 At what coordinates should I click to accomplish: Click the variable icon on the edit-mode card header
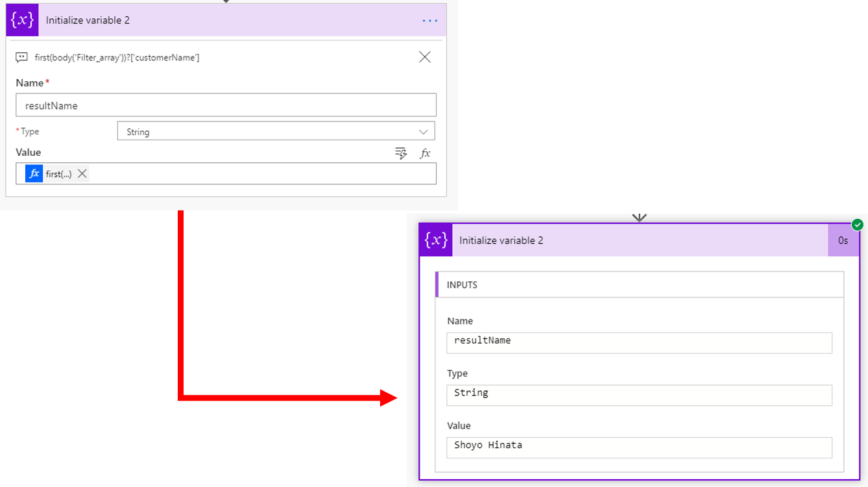(23, 20)
